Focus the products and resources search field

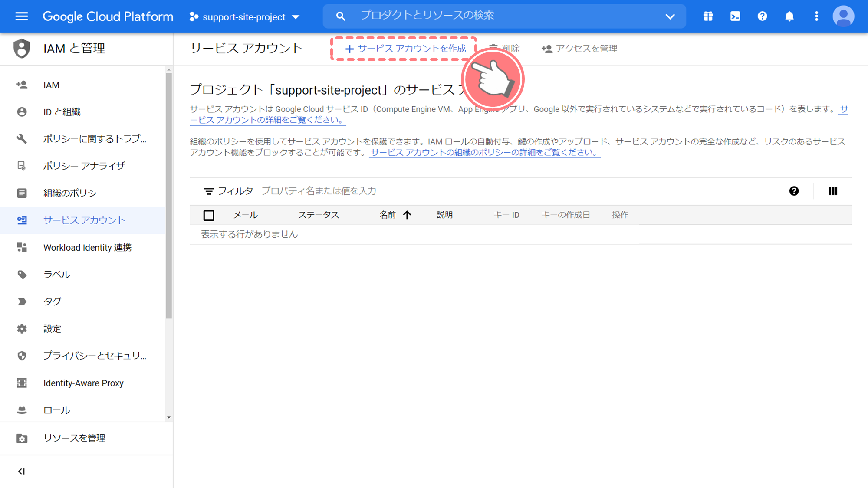[503, 16]
